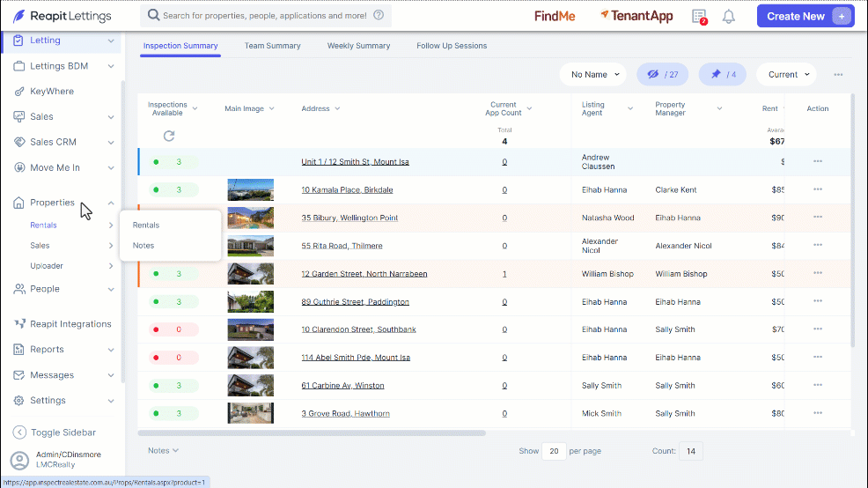This screenshot has width=868, height=488.
Task: Toggle inspection status for 10 Kamala Place
Action: (173, 190)
